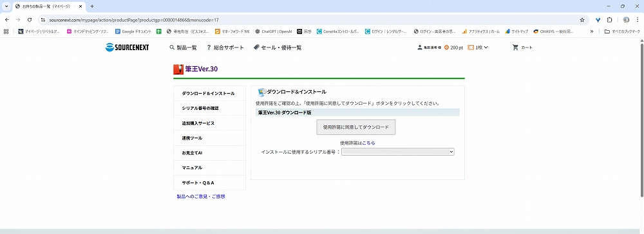Open the すべてのブックマーク folder

[622, 31]
